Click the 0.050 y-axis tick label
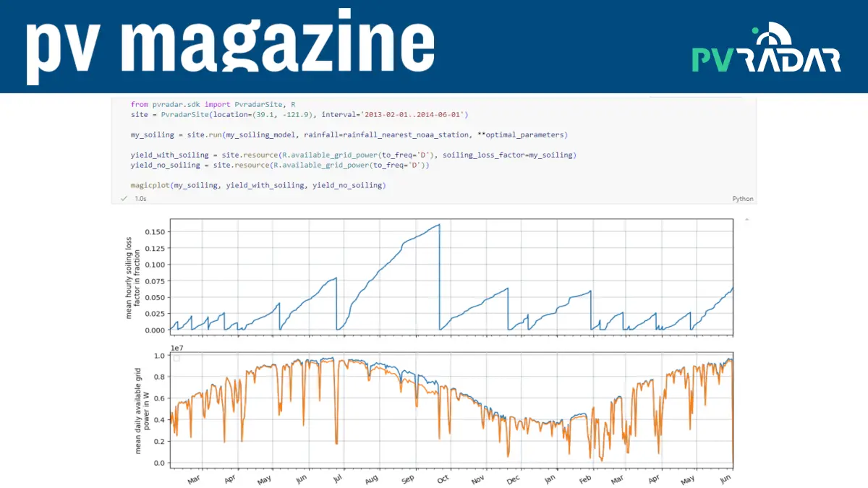This screenshot has width=868, height=488. point(156,298)
